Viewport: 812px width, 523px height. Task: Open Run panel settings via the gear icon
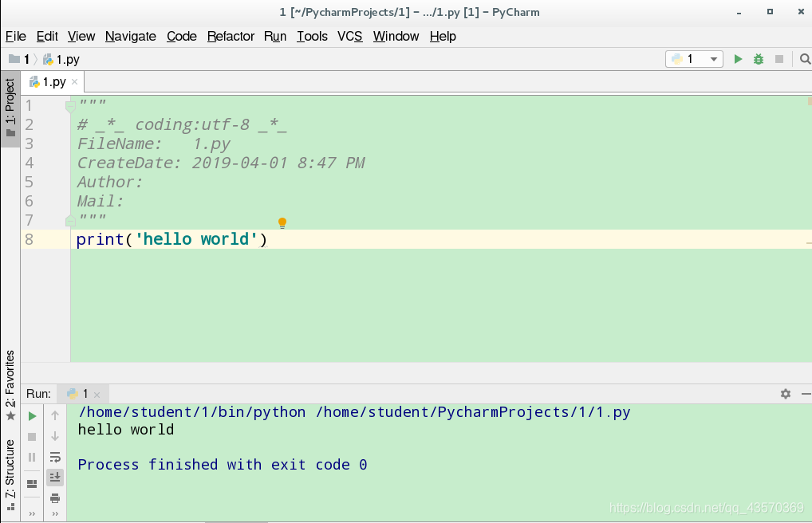(x=785, y=393)
